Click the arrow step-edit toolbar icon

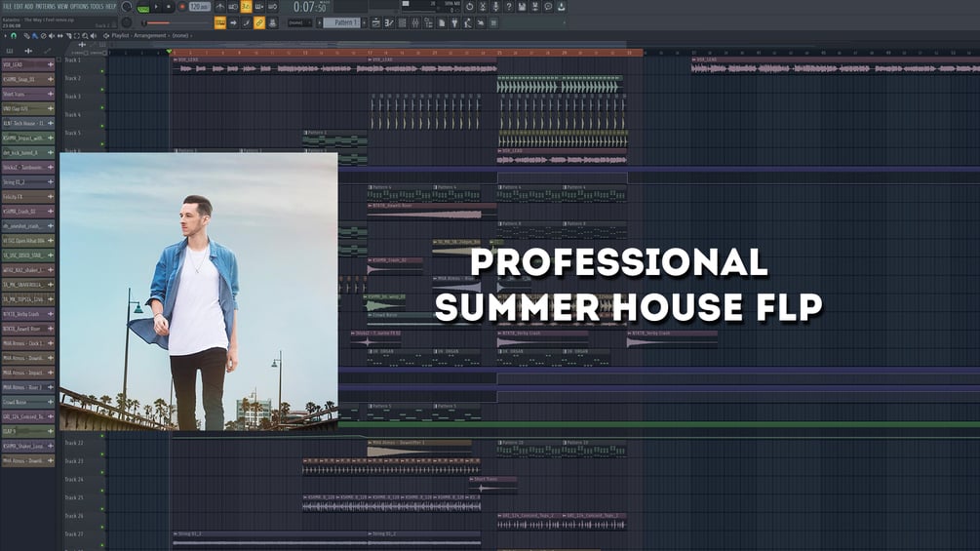point(233,22)
